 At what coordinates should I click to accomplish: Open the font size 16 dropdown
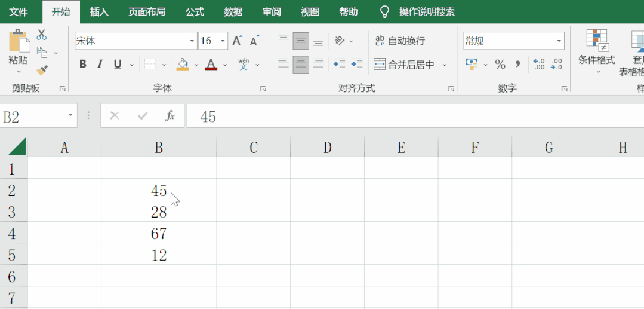[223, 41]
